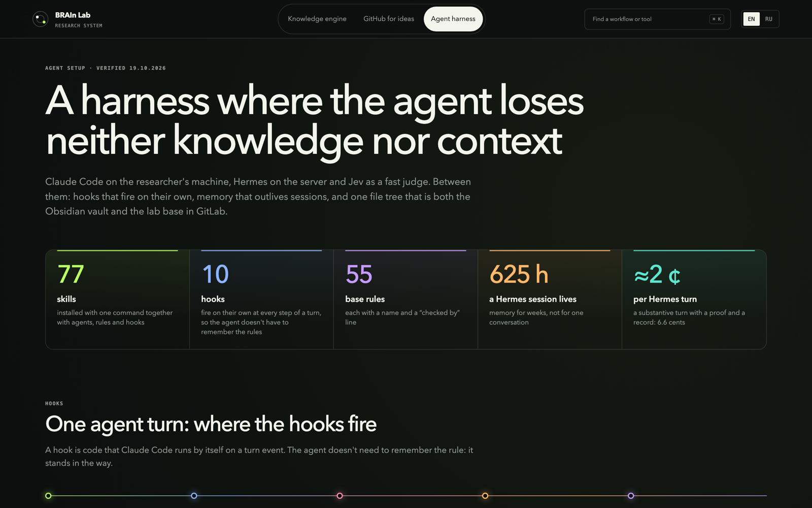Click the "a Hermes session lives" label
Viewport: 812px width, 508px height.
pyautogui.click(x=533, y=299)
